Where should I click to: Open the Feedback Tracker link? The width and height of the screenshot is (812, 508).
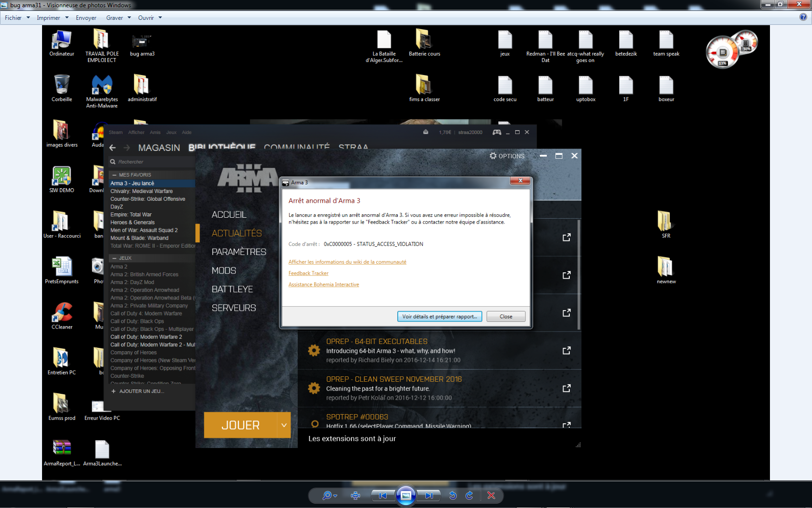coord(308,273)
